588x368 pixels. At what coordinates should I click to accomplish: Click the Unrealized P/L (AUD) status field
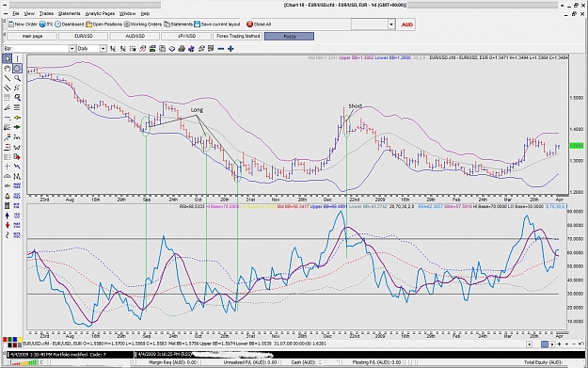coord(249,362)
